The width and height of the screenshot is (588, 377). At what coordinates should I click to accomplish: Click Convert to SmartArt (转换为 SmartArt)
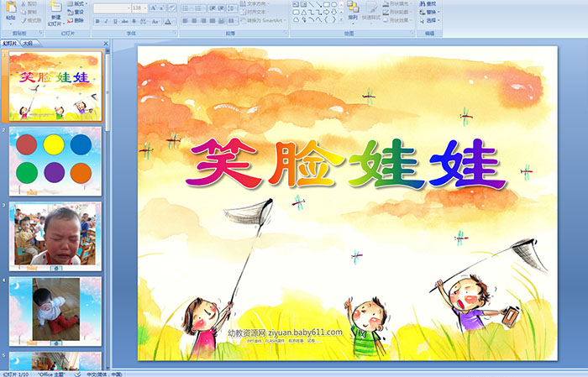pos(263,20)
